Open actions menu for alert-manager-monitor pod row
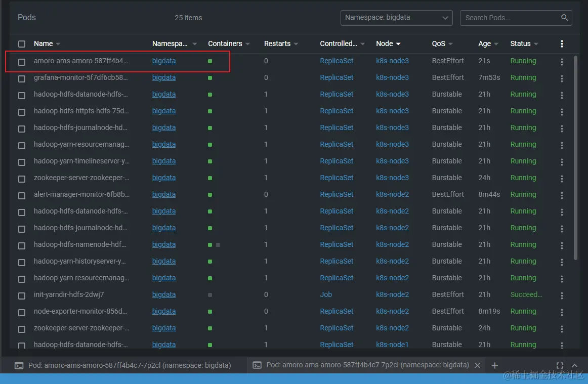The height and width of the screenshot is (384, 588). click(562, 195)
